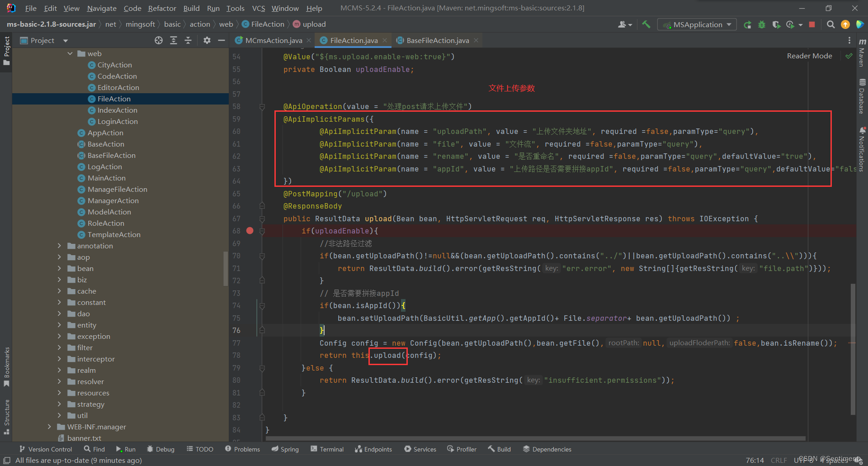This screenshot has width=868, height=466.
Task: Open the Bookmarks tool window
Action: 6,367
